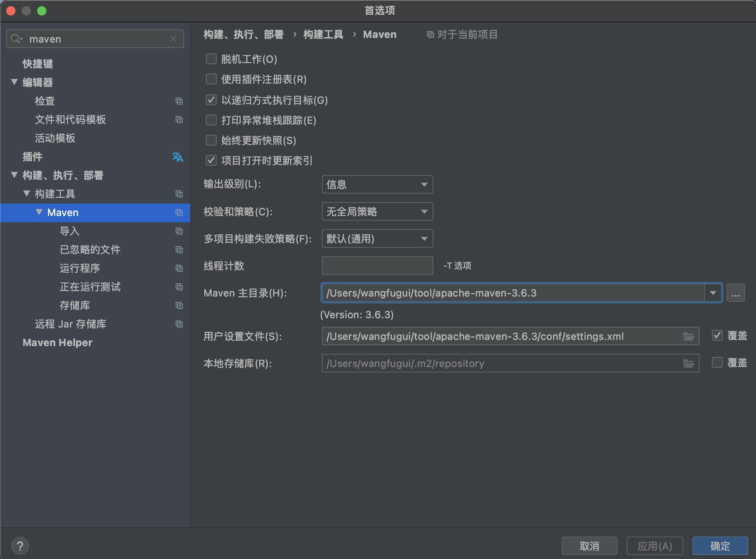Collapse the 构建工具 tree node

[27, 194]
